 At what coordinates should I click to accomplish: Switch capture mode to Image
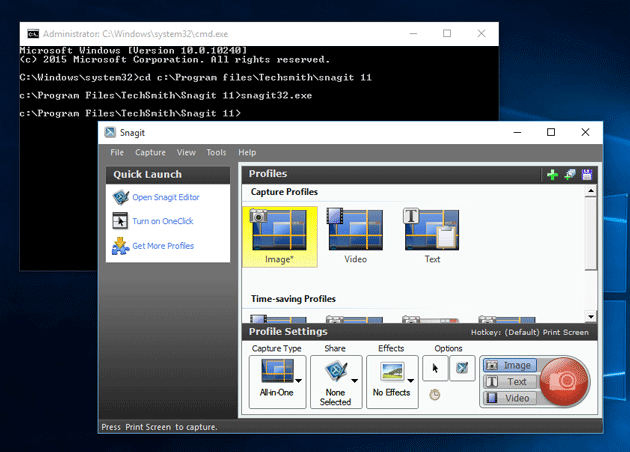click(x=510, y=365)
